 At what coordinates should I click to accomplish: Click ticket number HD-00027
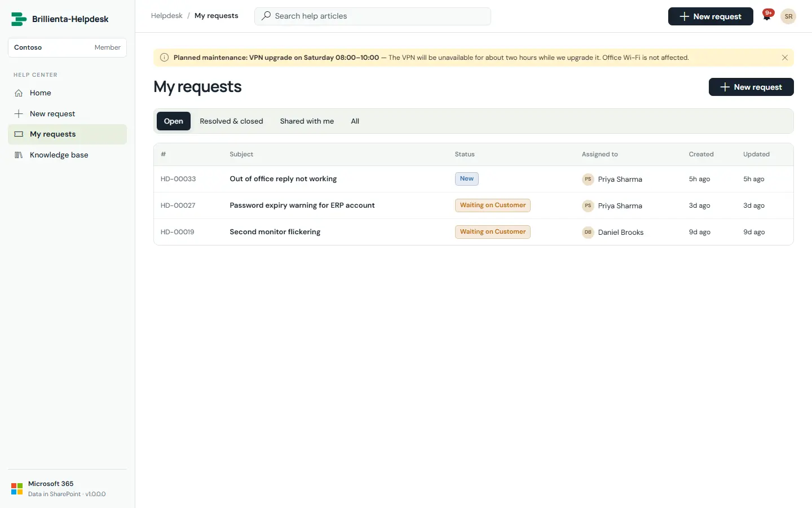[x=178, y=205]
